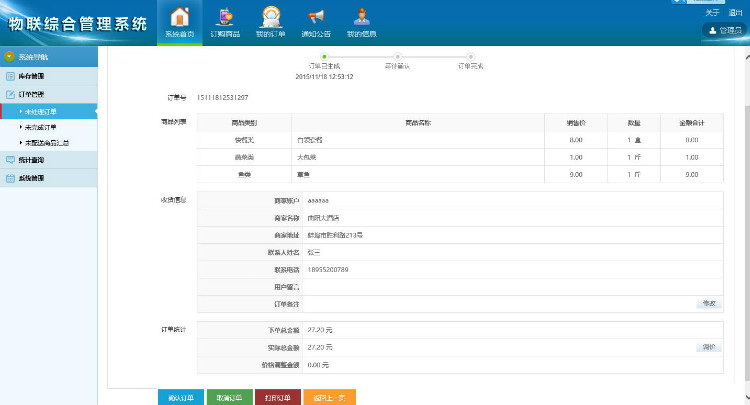Open 我的订单 icon in top navigation
Screen dimensions: 750x405
(270, 21)
